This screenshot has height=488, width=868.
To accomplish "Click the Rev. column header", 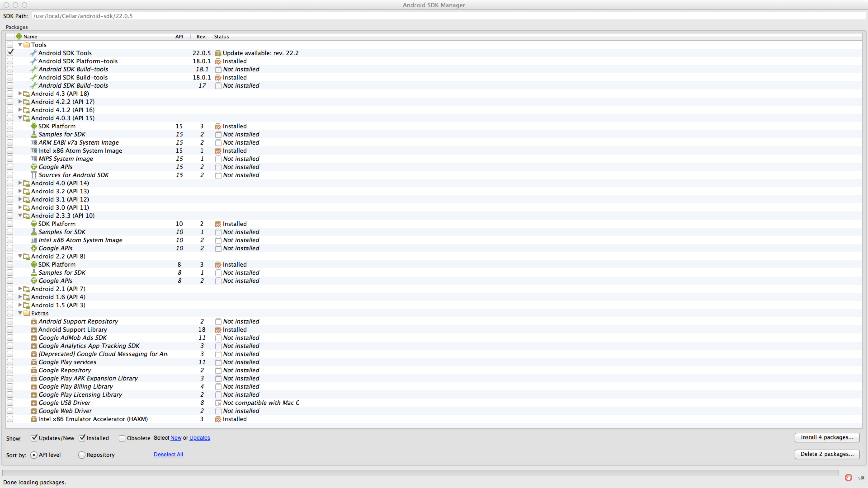I will (x=201, y=36).
